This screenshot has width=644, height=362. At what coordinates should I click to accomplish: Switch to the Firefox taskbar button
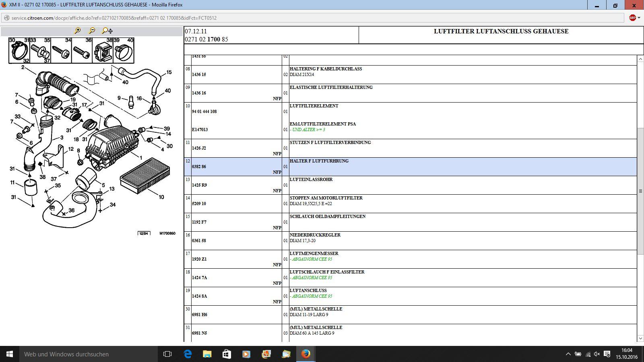coord(306,354)
